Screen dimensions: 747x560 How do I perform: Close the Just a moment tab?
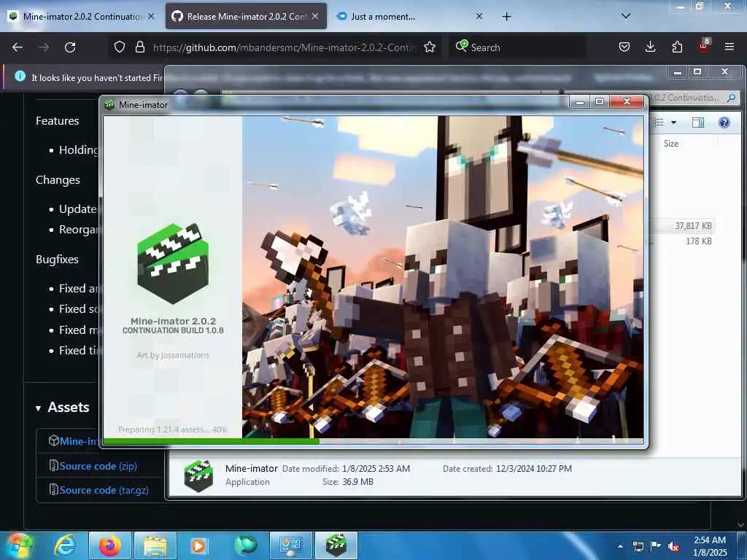(x=479, y=16)
